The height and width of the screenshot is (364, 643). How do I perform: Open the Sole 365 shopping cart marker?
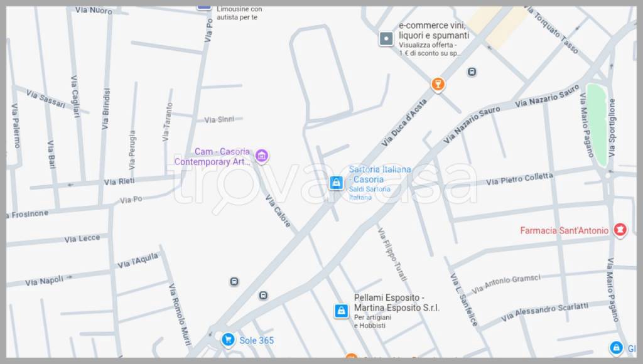click(x=228, y=340)
